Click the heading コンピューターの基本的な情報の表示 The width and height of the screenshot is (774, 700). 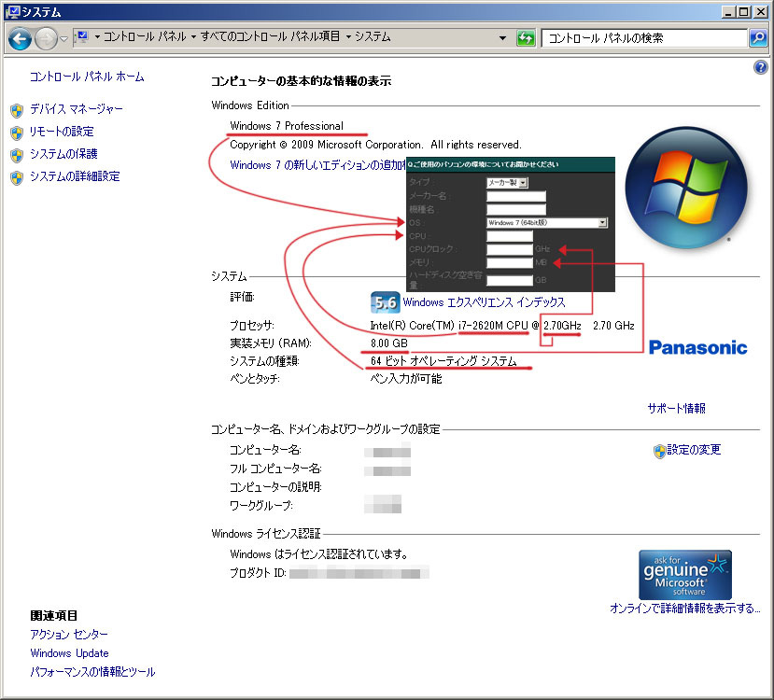[x=302, y=81]
